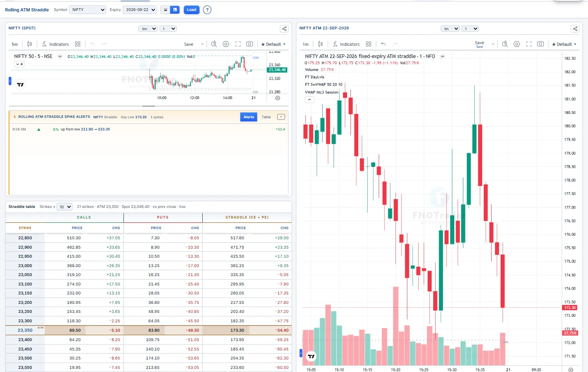Viewport: 588px width, 372px height.
Task: Toggle visibility of NIFTY 50 symbol legend
Action: 60,56
